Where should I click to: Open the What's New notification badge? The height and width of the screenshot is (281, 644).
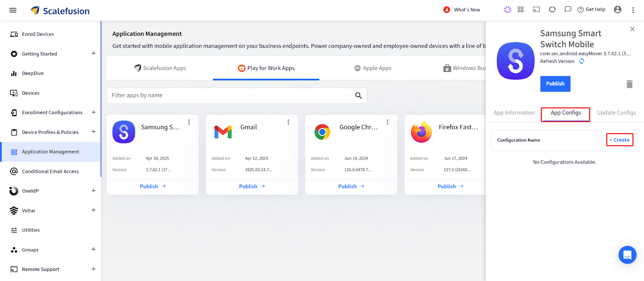447,10
